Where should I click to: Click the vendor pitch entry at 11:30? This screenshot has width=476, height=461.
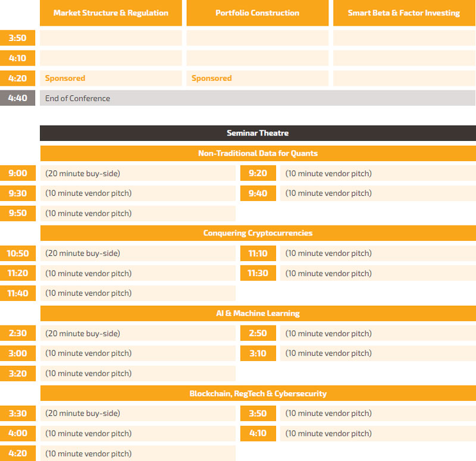coord(378,273)
